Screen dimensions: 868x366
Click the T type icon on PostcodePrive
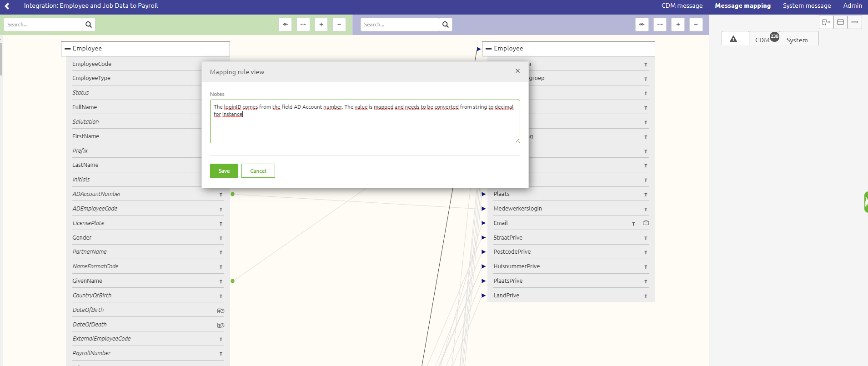pyautogui.click(x=646, y=253)
